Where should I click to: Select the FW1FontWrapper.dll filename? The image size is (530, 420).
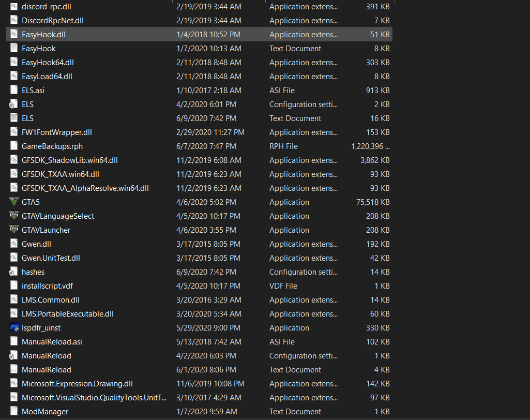57,132
